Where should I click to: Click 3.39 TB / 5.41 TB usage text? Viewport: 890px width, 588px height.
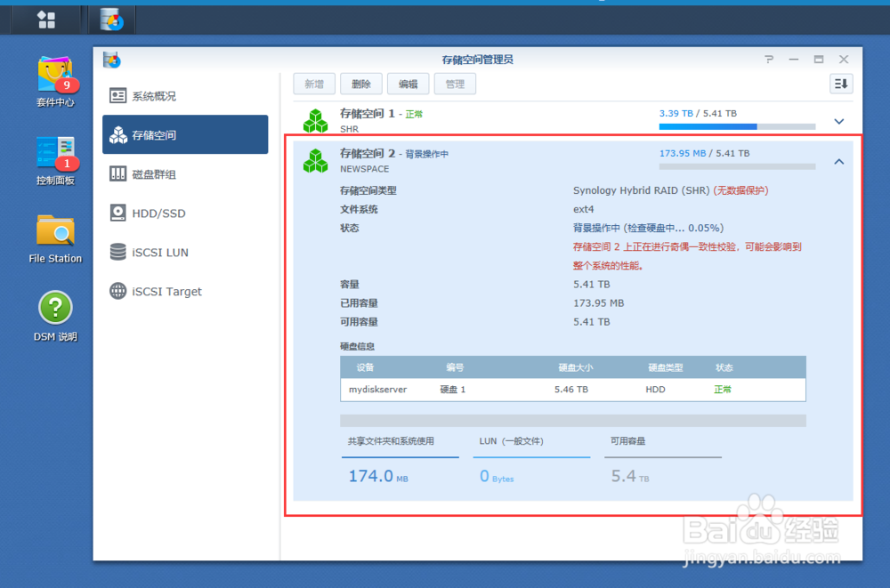[698, 113]
